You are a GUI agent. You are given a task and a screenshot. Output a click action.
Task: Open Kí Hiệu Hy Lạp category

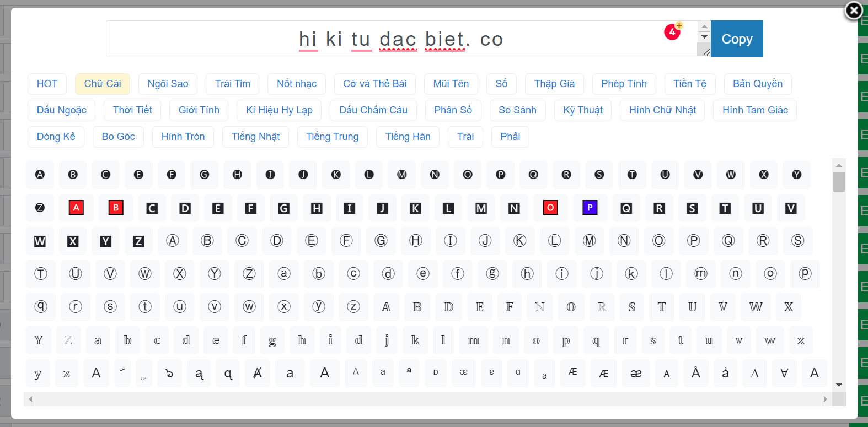(x=279, y=110)
